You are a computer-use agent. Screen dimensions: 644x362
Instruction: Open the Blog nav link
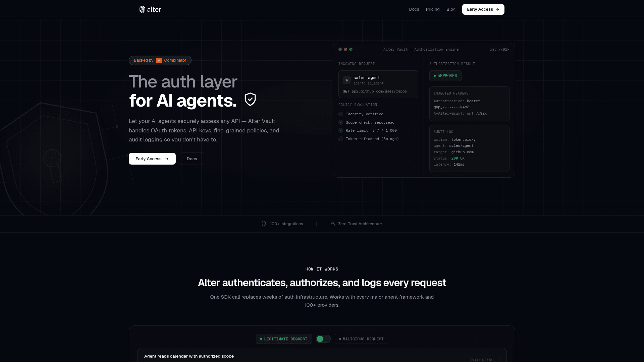[x=451, y=9]
